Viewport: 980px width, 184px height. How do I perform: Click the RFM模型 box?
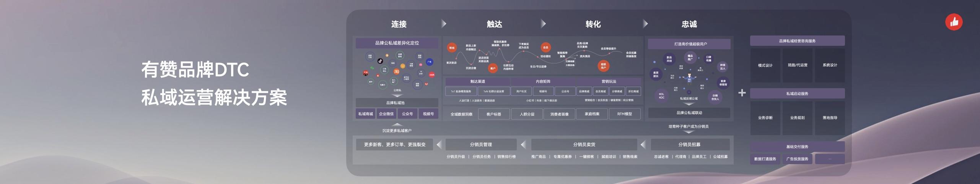click(x=625, y=114)
